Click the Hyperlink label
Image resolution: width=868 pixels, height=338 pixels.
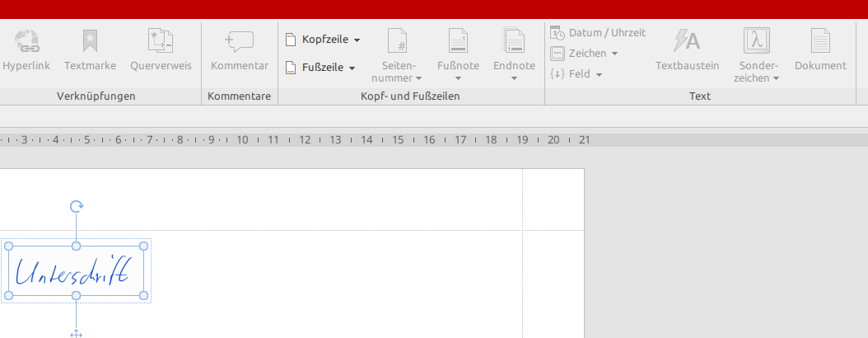(x=26, y=65)
